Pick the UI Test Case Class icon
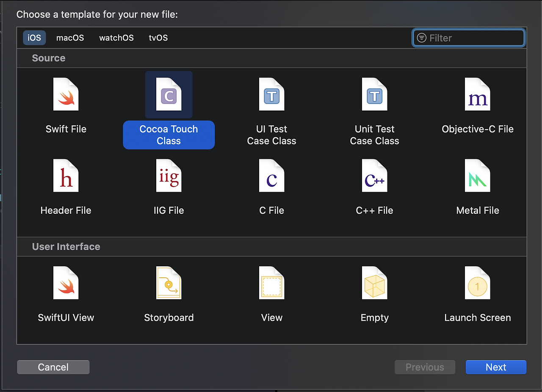 click(x=271, y=94)
